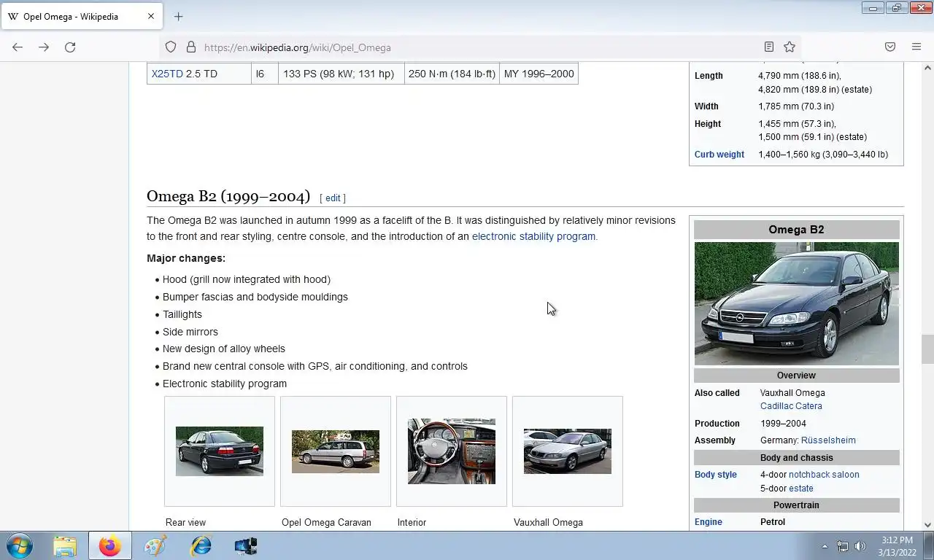Open the Omega B2 infobox car photo
This screenshot has width=934, height=560.
(x=797, y=303)
